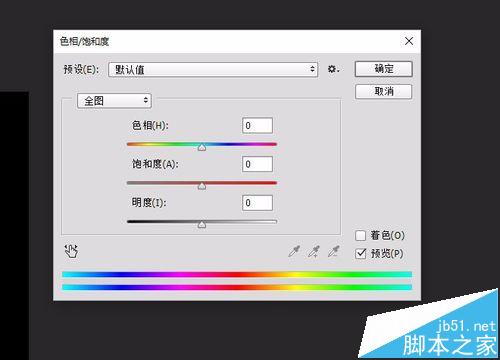Screen dimensions: 500x360
Task: Select the subtract-from-sample eyedropper tool
Action: [333, 251]
